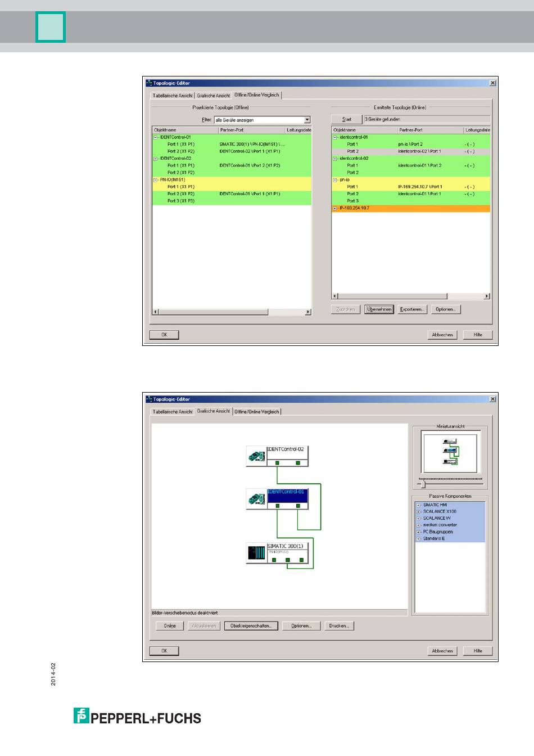Viewport: 534px width, 756px height.
Task: Select 'Port 1' row with partner IP-169.254.10.7
Action: [x=411, y=187]
